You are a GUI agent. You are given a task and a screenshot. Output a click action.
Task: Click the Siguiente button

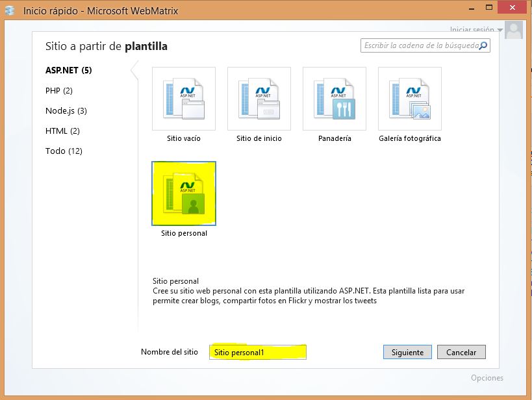[407, 352]
